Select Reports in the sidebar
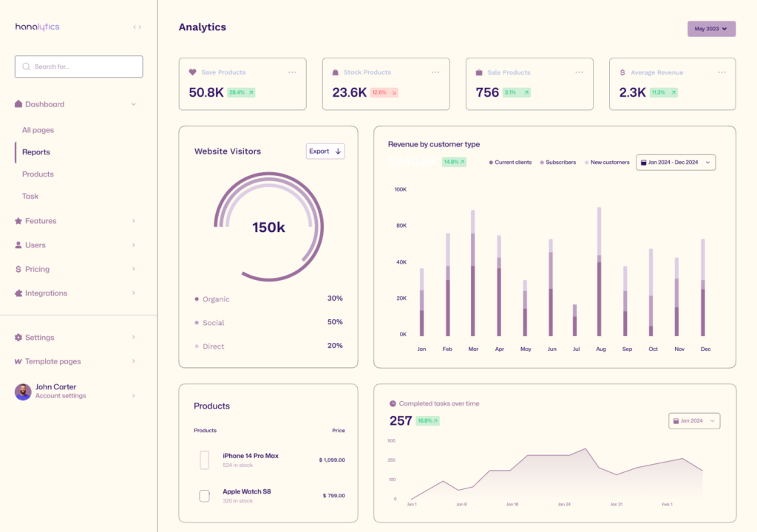 (x=36, y=152)
